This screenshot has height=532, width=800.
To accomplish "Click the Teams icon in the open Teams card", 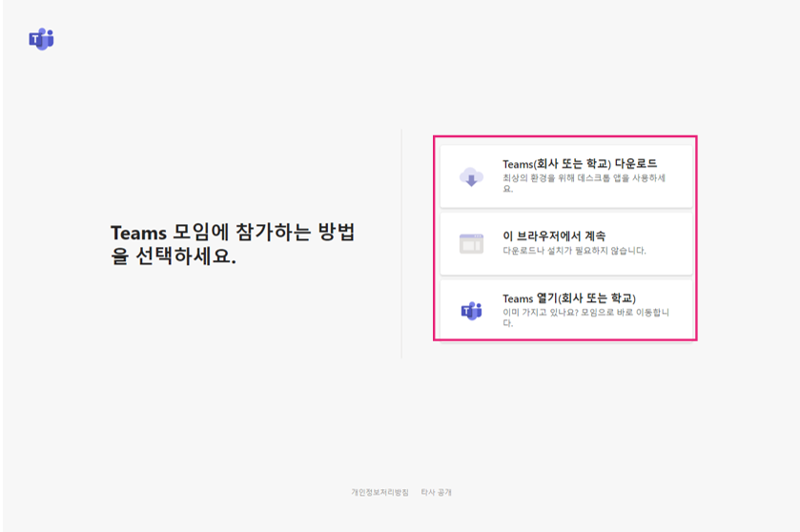I will 471,311.
